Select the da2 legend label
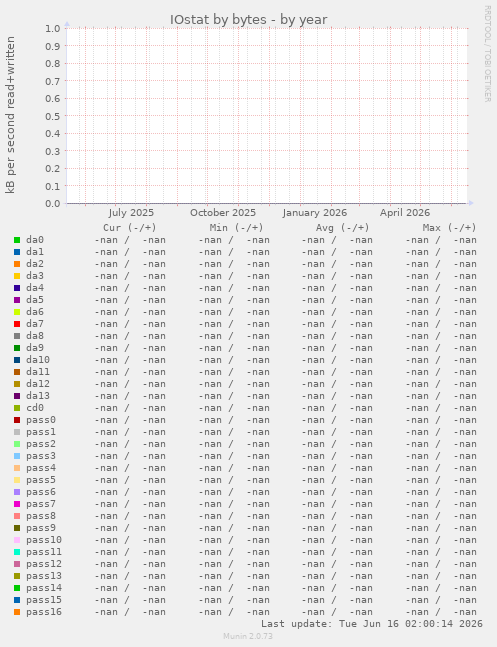 pyautogui.click(x=35, y=264)
